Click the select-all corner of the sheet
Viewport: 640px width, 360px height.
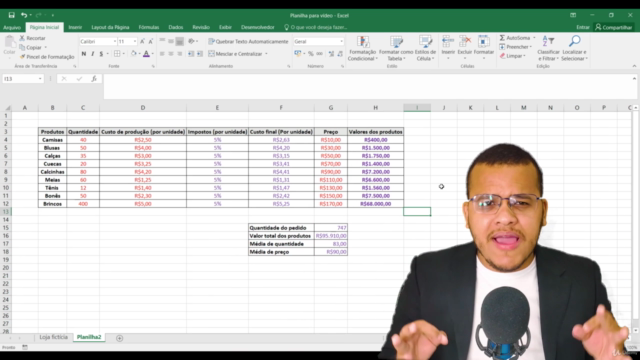click(x=7, y=108)
